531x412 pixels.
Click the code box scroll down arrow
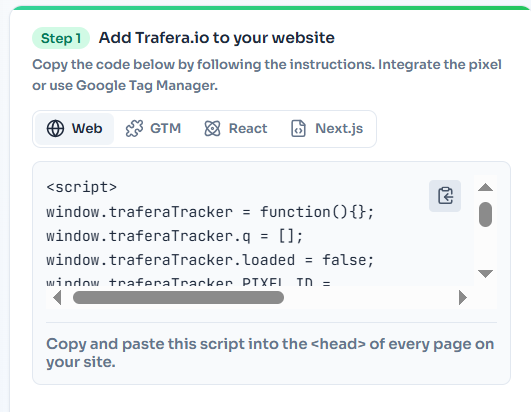tap(485, 274)
